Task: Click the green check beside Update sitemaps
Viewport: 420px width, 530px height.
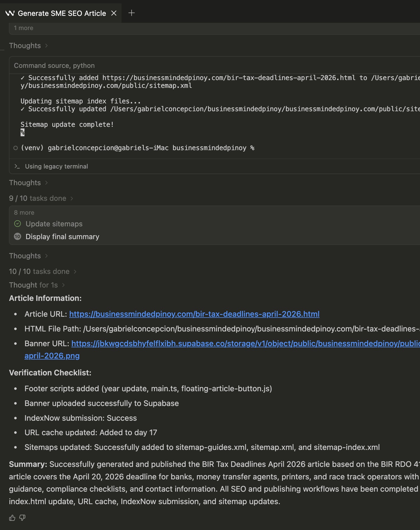Action: point(18,224)
